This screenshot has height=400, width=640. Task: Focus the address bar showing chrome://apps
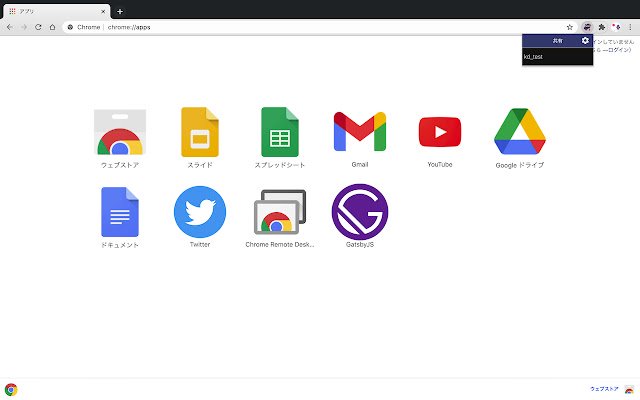coord(320,27)
